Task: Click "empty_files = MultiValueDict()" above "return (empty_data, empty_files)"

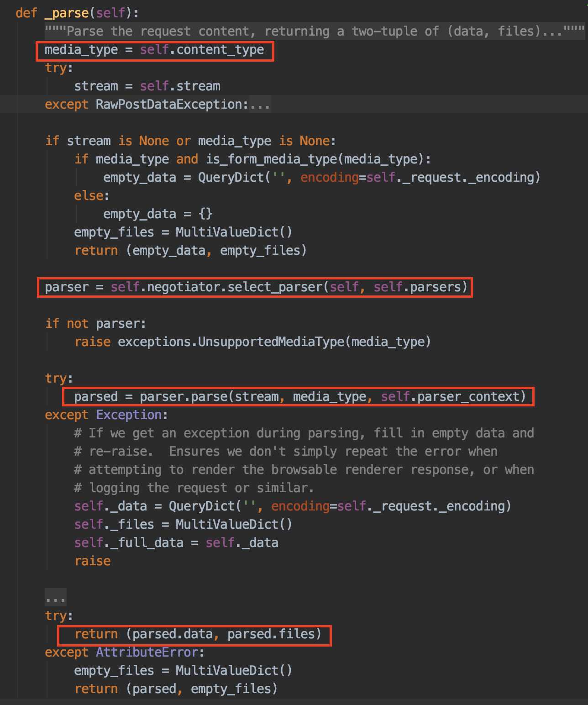Action: pyautogui.click(x=183, y=232)
